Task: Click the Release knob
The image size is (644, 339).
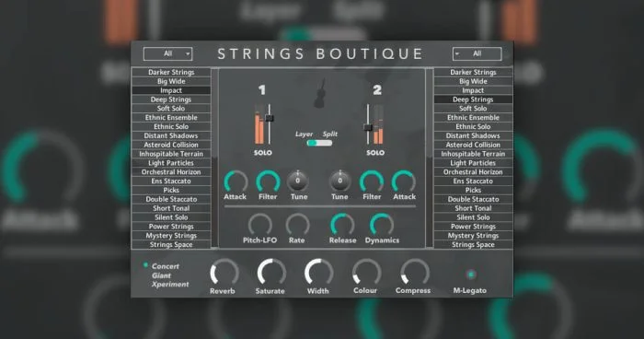Action: (342, 225)
